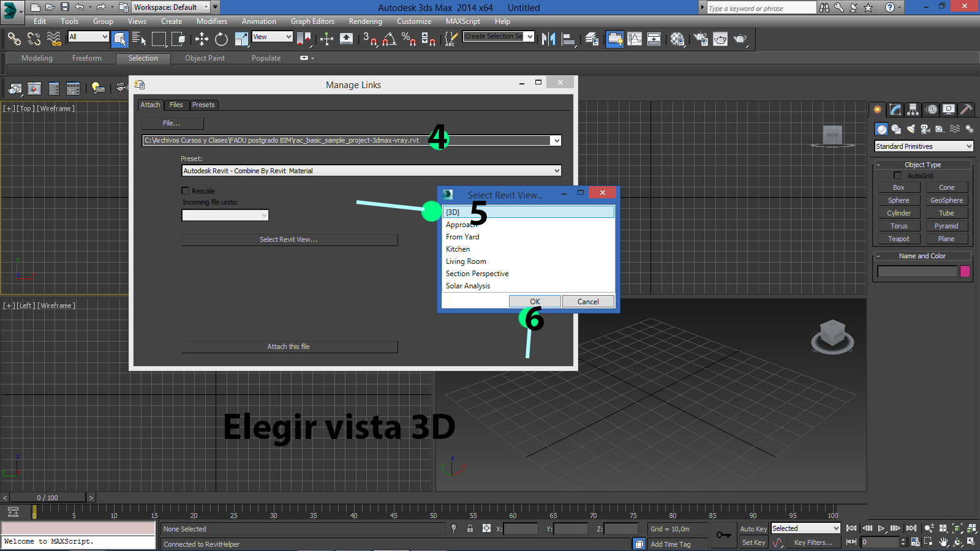Open the file path dropdown in Manage Links
Image resolution: width=980 pixels, height=551 pixels.
tap(556, 140)
